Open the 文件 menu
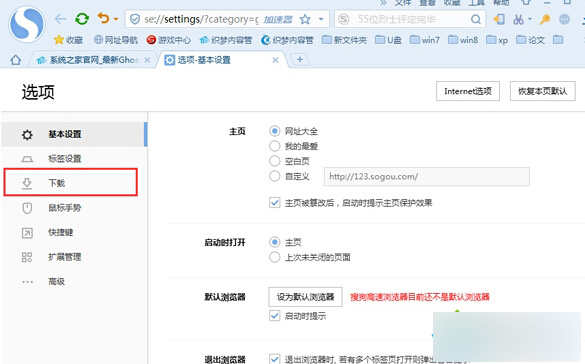The image size is (585, 364). [x=403, y=3]
